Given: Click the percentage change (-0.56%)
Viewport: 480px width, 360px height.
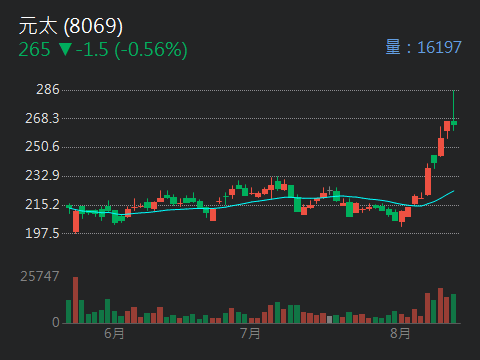Looking at the screenshot, I should tap(151, 50).
